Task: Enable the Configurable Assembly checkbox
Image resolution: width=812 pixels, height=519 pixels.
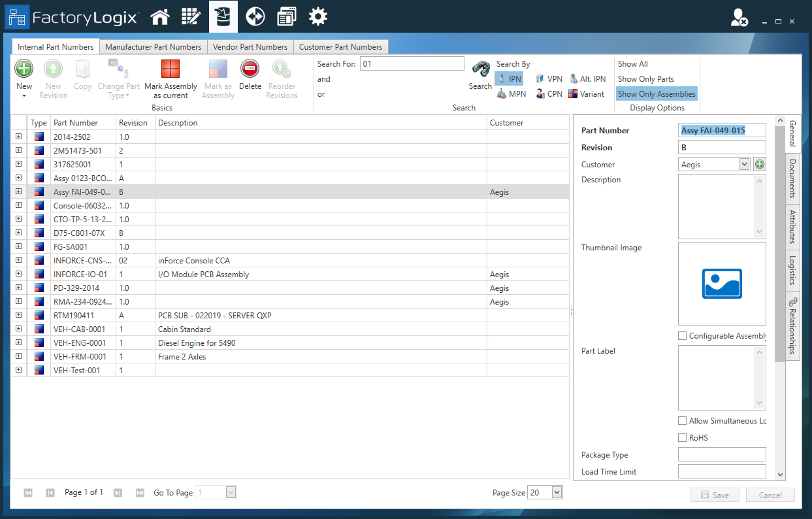Action: [682, 335]
